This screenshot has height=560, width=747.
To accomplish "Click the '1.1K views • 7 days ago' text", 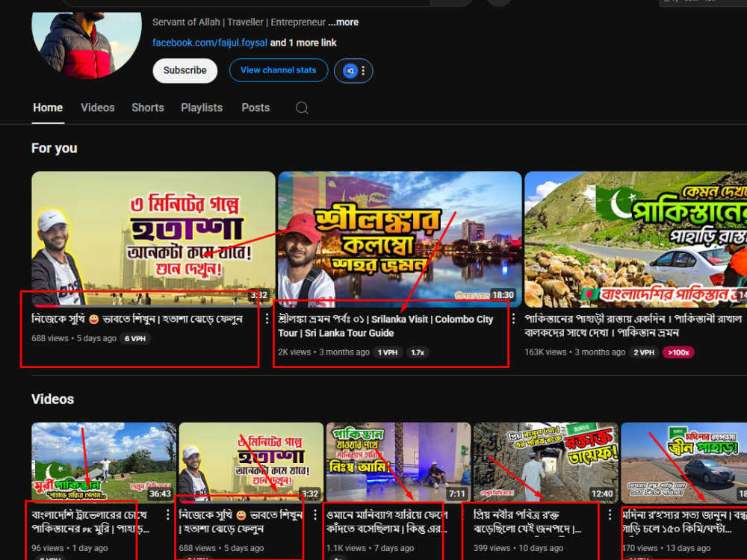I will point(371,548).
